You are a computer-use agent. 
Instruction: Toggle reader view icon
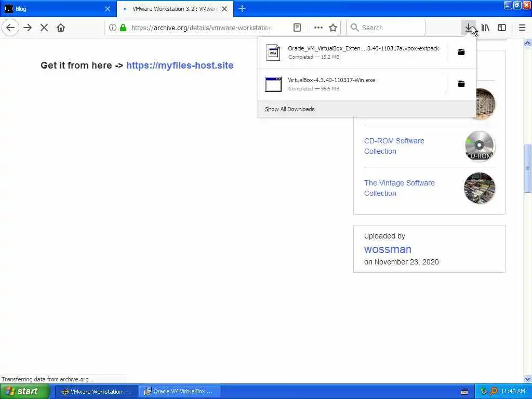[297, 28]
